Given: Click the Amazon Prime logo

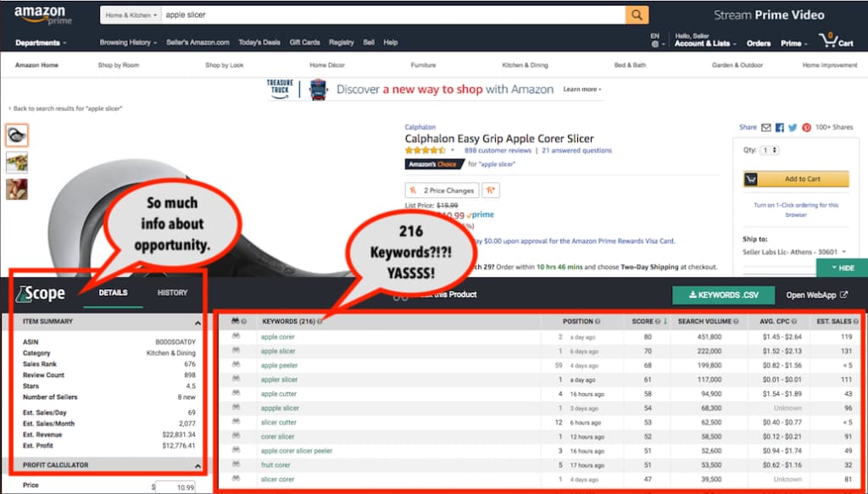Looking at the screenshot, I should 43,15.
